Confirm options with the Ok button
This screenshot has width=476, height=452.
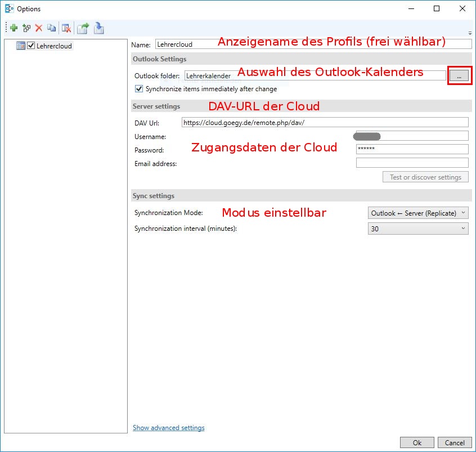point(417,442)
